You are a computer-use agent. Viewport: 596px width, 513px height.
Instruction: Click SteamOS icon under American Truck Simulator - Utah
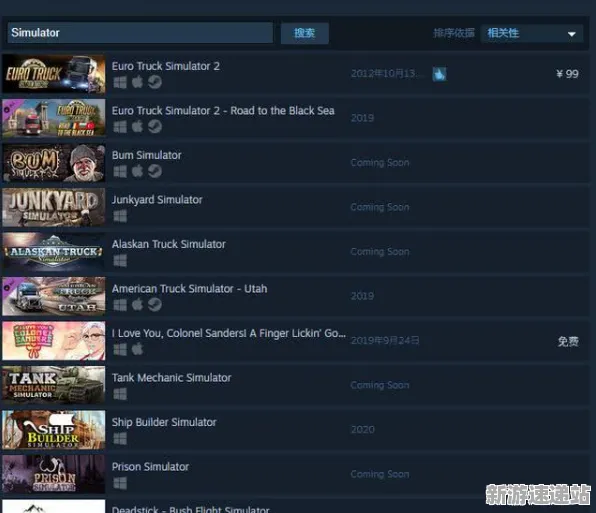(155, 304)
